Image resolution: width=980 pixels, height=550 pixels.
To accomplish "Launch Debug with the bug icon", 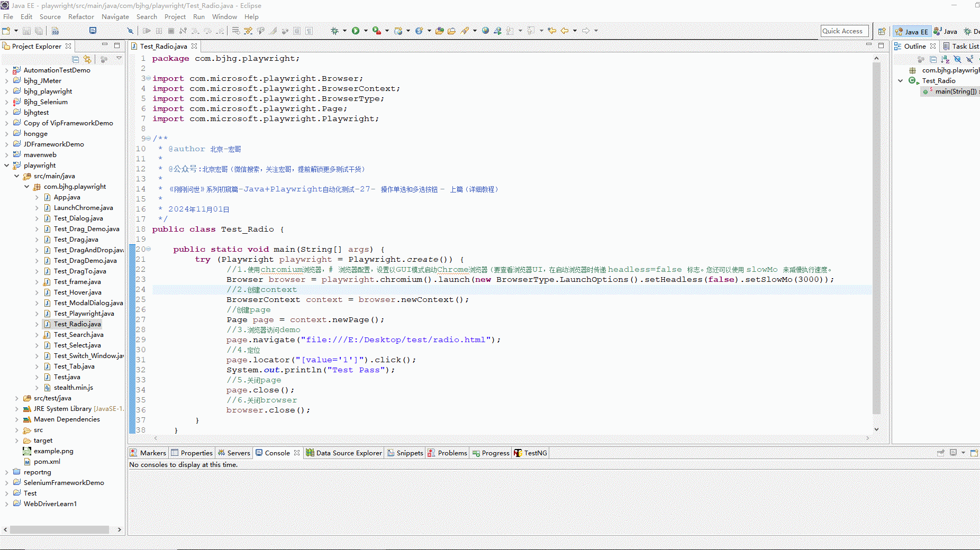I will [x=334, y=31].
